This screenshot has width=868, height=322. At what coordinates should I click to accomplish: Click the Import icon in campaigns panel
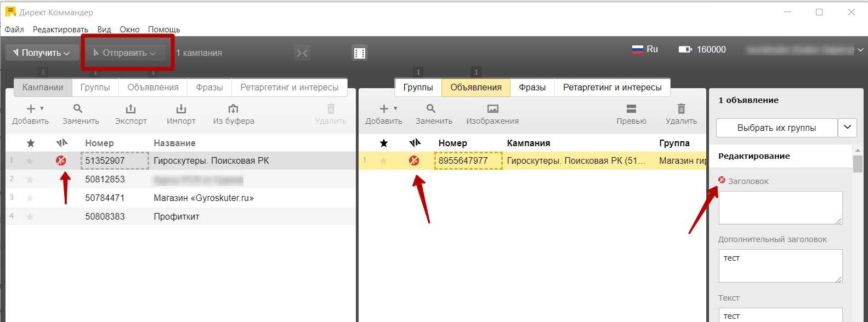coord(181,109)
